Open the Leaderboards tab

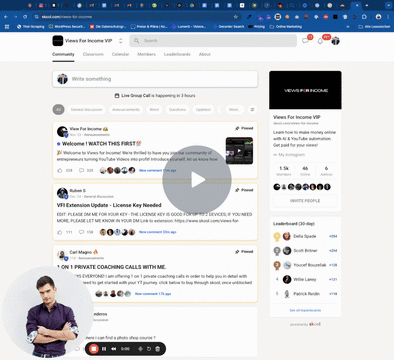point(177,54)
